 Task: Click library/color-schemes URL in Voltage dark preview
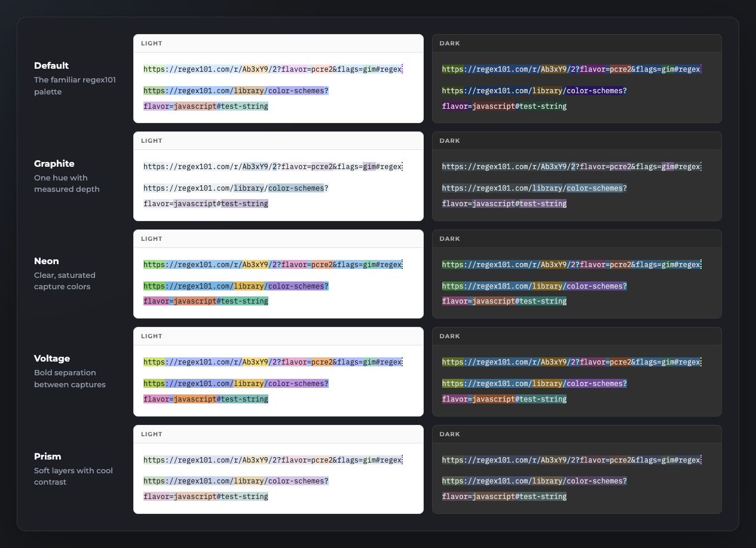(534, 384)
